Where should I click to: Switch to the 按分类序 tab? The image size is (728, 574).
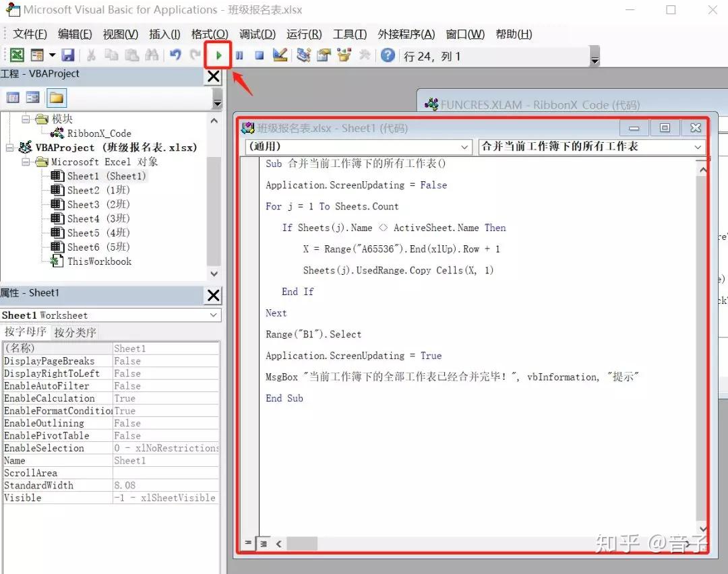tap(75, 332)
